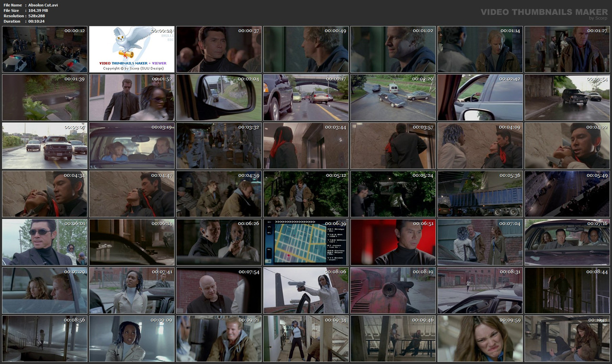The image size is (612, 364).
Task: Select the file name text Absolon Cut.avi
Action: [x=43, y=5]
